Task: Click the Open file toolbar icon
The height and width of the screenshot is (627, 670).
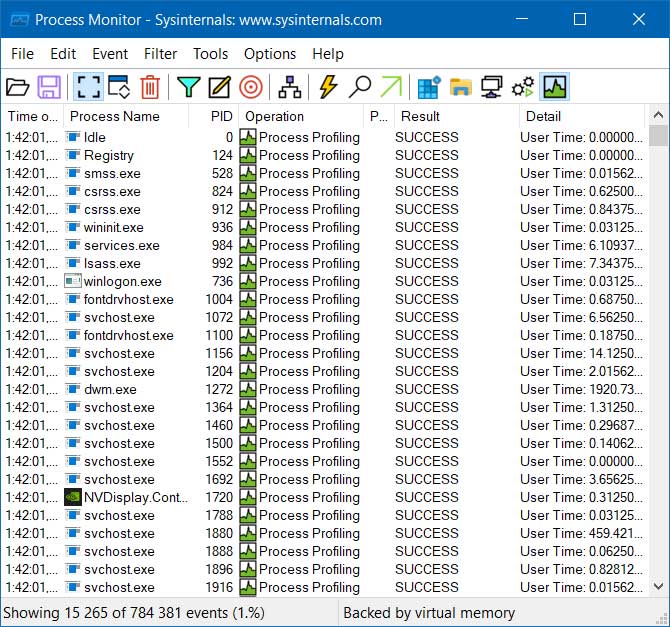Action: click(x=18, y=87)
